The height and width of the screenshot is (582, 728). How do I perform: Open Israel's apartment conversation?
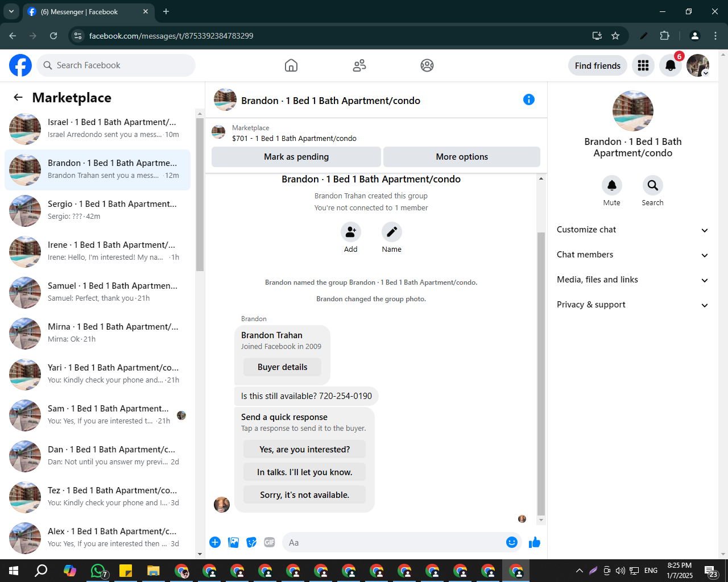(x=98, y=129)
